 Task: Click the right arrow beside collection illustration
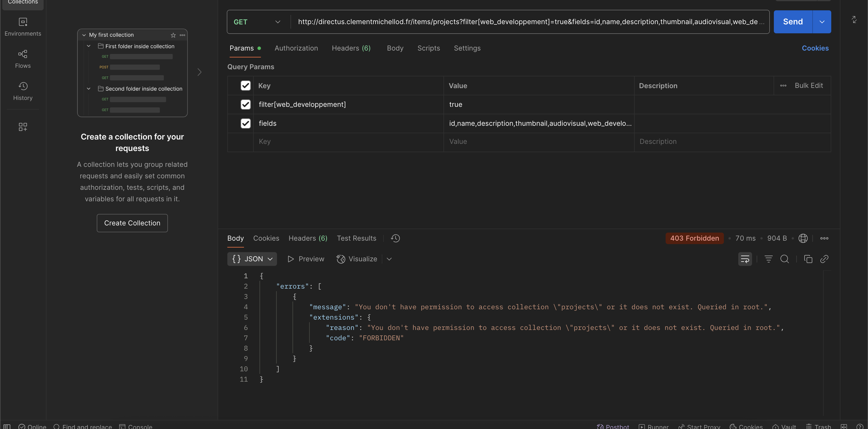[199, 72]
